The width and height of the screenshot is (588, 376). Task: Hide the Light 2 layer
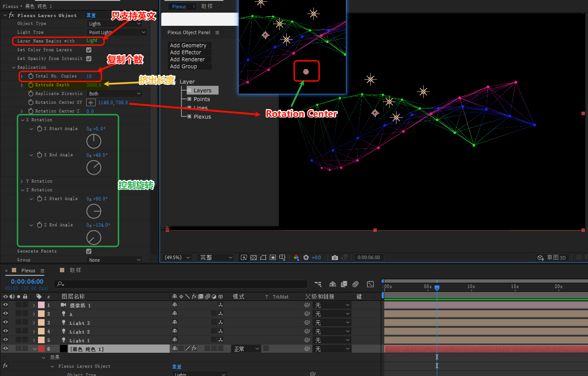pos(6,331)
